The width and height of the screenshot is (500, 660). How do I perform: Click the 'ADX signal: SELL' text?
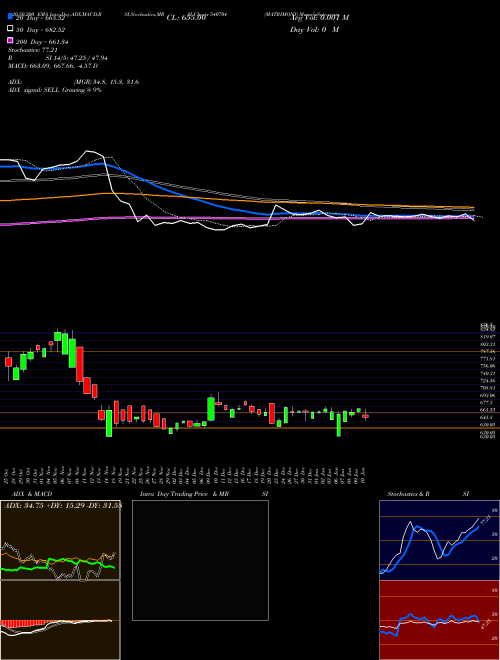pyautogui.click(x=34, y=90)
